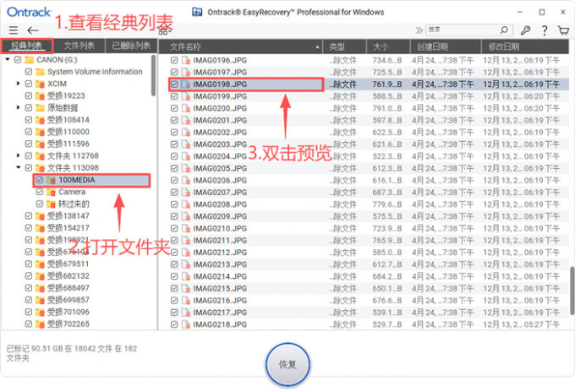
Task: Open the view mode grid icon
Action: coord(165,30)
